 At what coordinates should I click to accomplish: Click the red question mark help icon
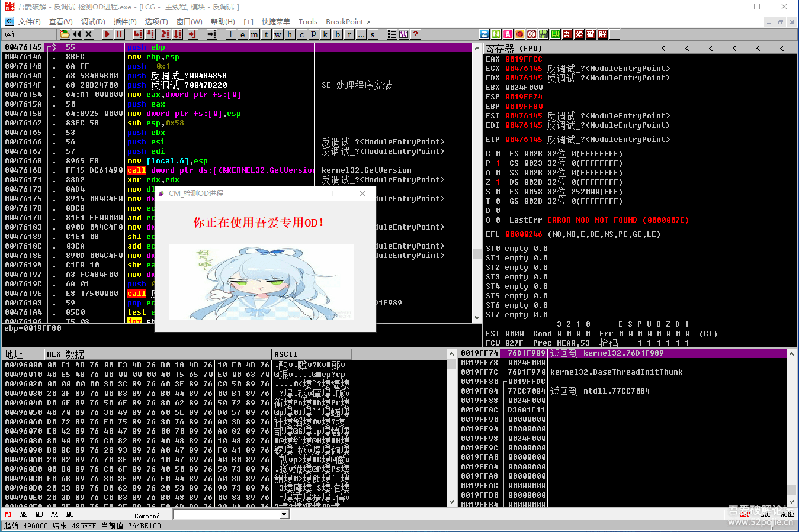pyautogui.click(x=415, y=34)
